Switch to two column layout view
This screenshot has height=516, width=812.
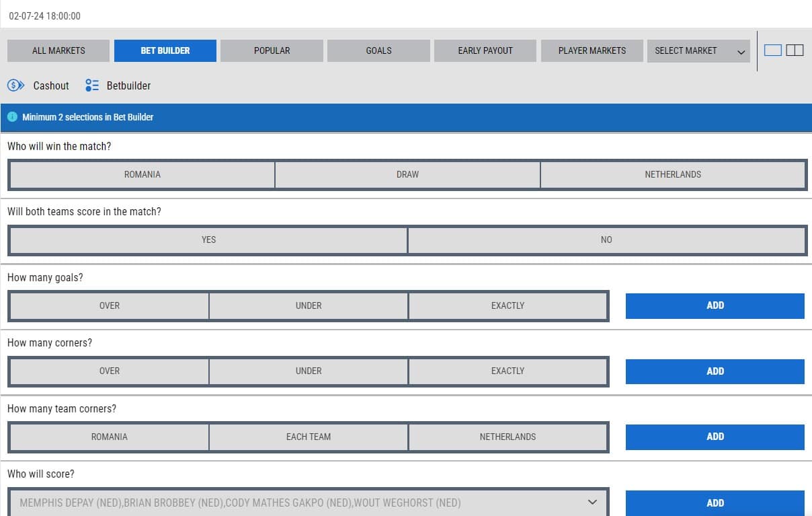tap(795, 50)
